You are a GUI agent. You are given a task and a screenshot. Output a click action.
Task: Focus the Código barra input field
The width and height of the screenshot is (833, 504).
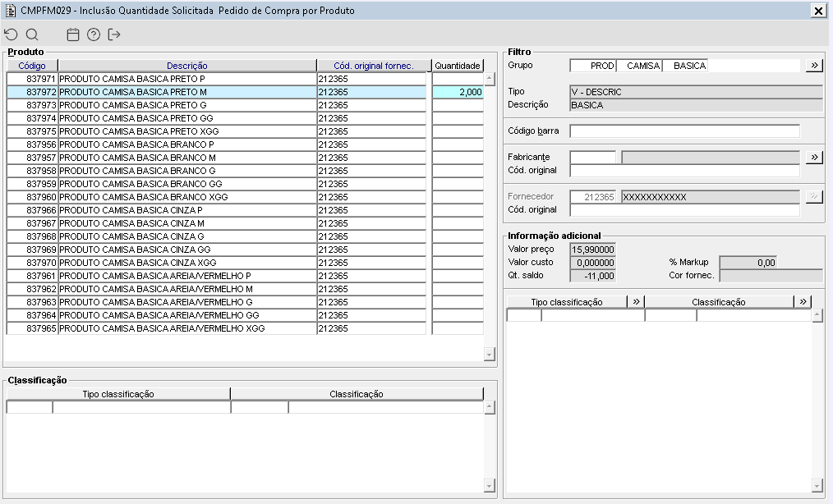click(684, 131)
